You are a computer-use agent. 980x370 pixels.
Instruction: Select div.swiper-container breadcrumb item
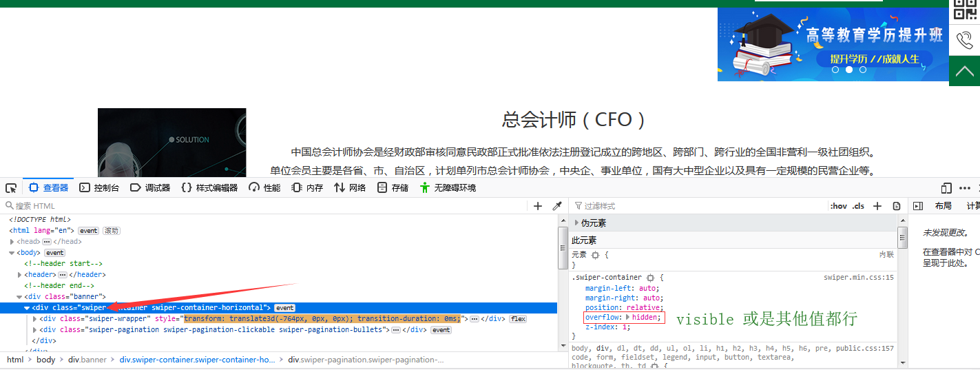pos(197,360)
